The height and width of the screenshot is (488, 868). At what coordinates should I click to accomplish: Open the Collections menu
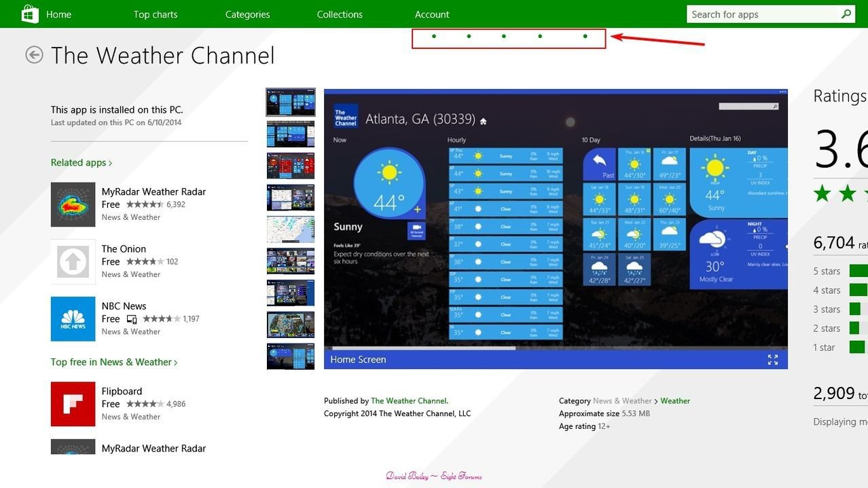click(340, 14)
